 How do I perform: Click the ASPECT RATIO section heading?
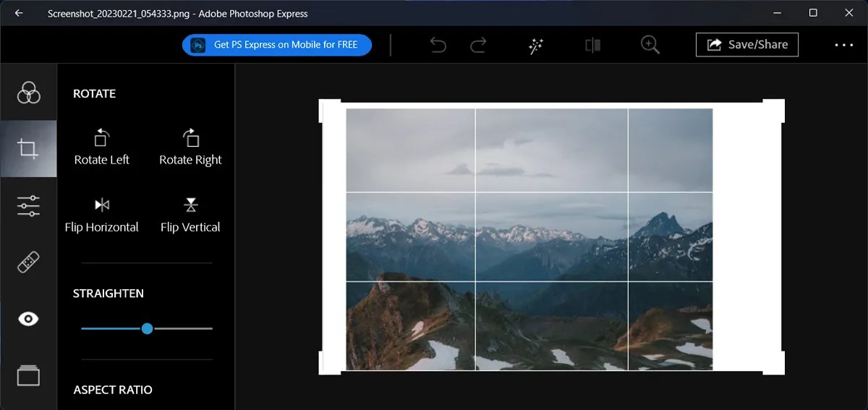pyautogui.click(x=113, y=390)
